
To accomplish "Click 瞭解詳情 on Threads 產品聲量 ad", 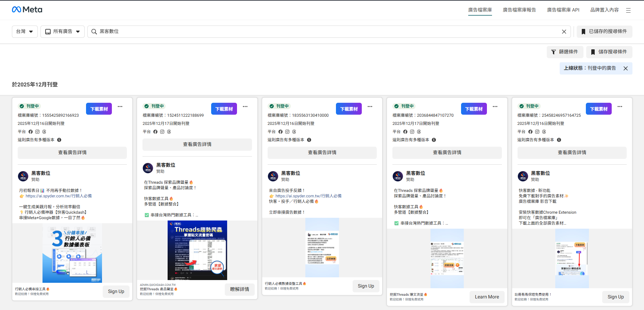I will (240, 290).
